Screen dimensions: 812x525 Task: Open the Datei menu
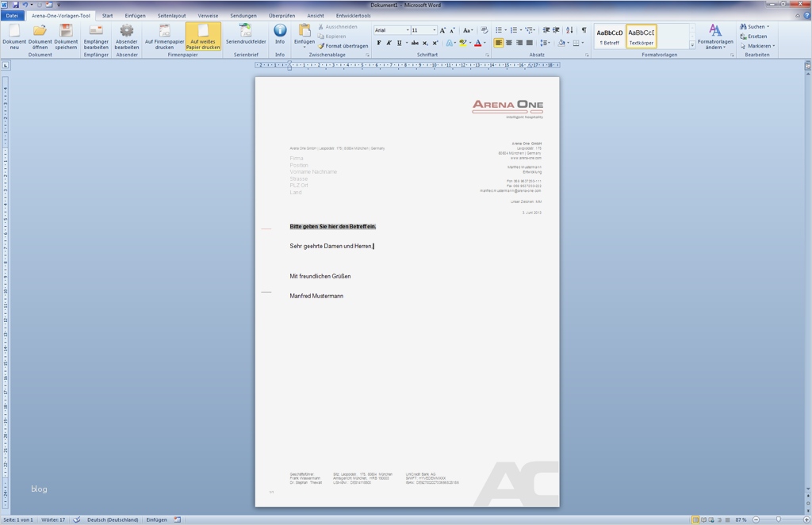pos(12,14)
